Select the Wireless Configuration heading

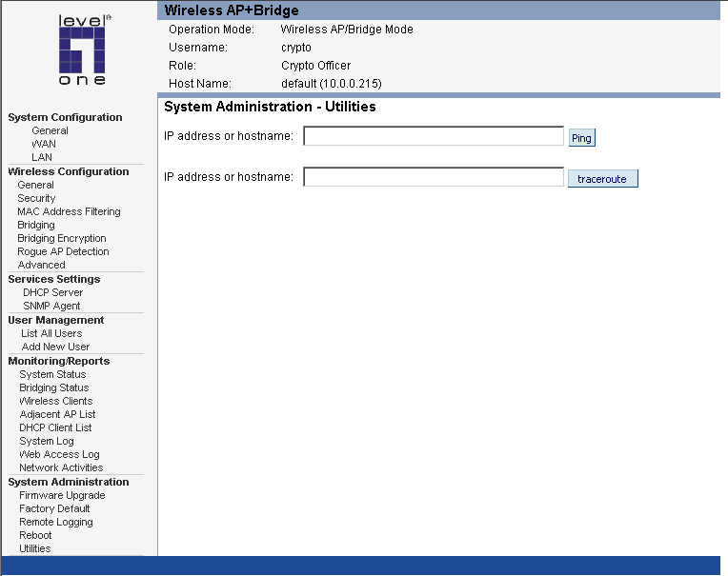pyautogui.click(x=69, y=171)
